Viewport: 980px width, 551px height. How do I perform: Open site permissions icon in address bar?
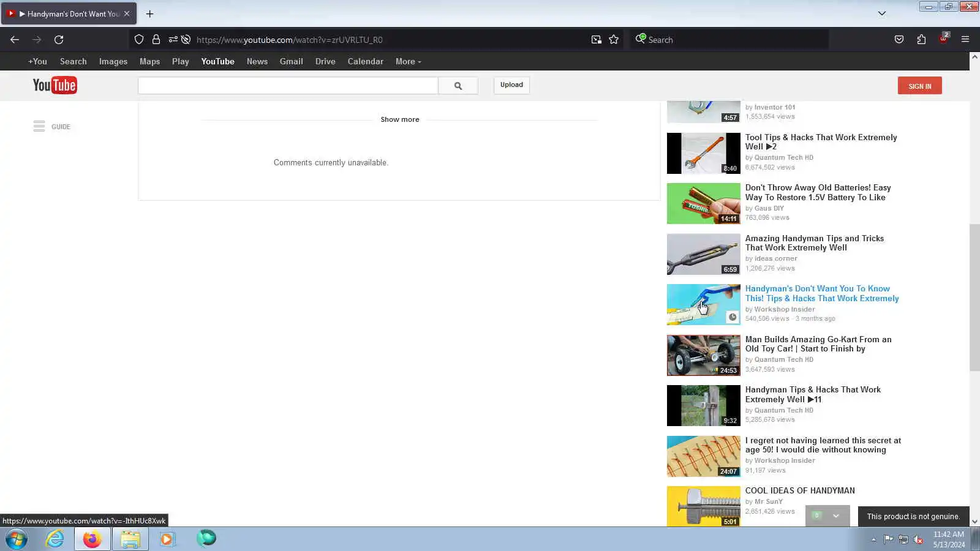tap(173, 40)
